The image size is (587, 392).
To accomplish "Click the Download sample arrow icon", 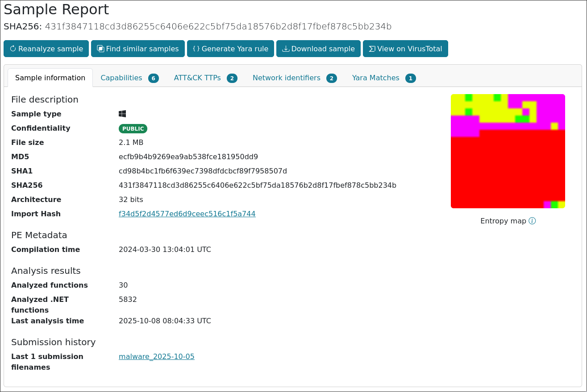I will (x=286, y=49).
